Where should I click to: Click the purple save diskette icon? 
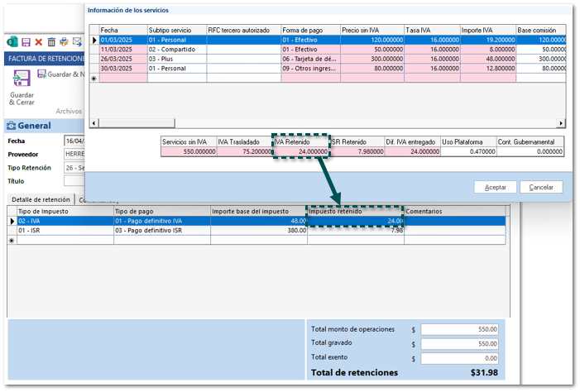26,41
